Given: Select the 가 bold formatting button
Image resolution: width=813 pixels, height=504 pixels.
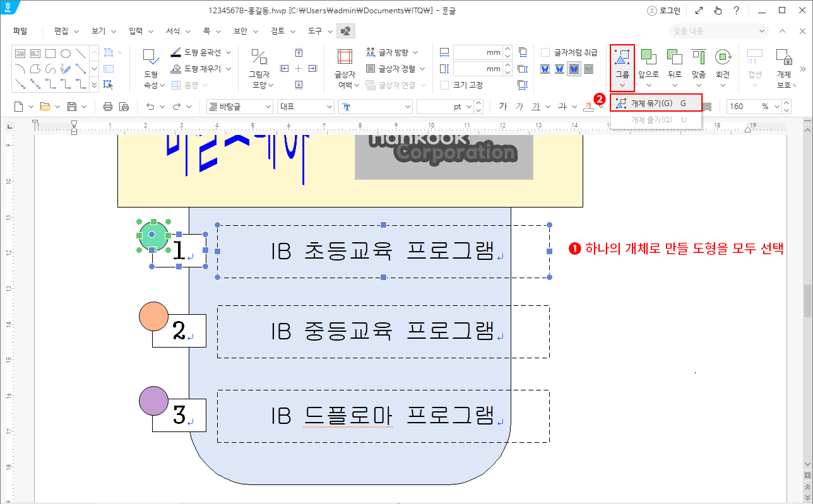Looking at the screenshot, I should coord(503,106).
